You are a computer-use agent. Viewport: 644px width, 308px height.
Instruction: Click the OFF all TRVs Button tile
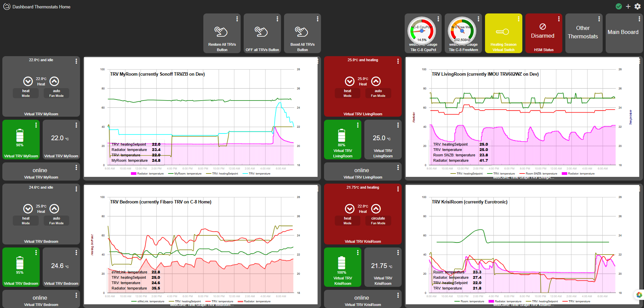click(262, 33)
